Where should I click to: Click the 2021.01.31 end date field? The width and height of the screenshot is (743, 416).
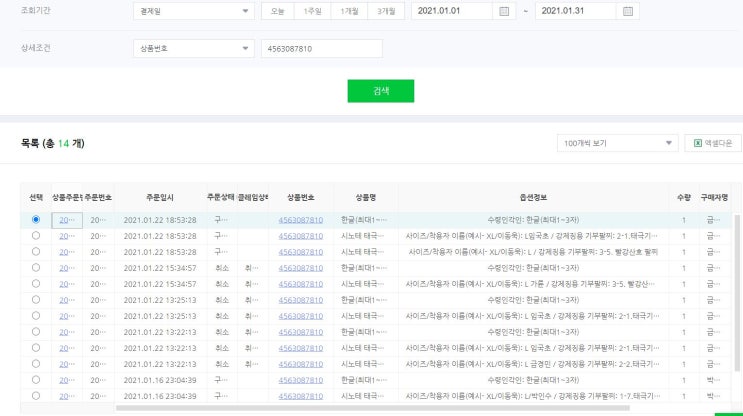pos(576,11)
